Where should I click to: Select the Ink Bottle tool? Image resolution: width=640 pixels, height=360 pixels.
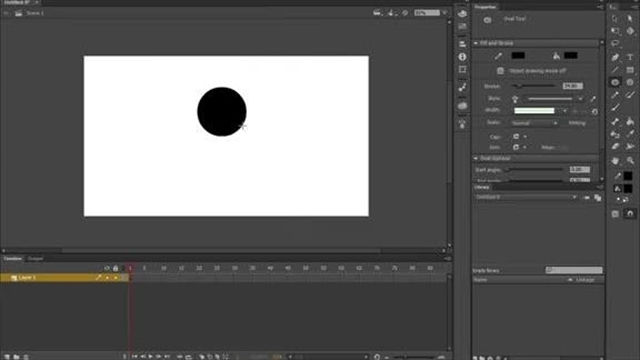615,134
